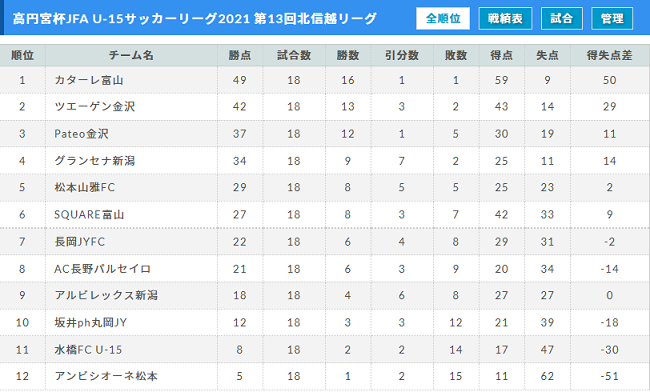Select the グランセナ新潟 team name
The height and width of the screenshot is (392, 650).
[x=95, y=161]
